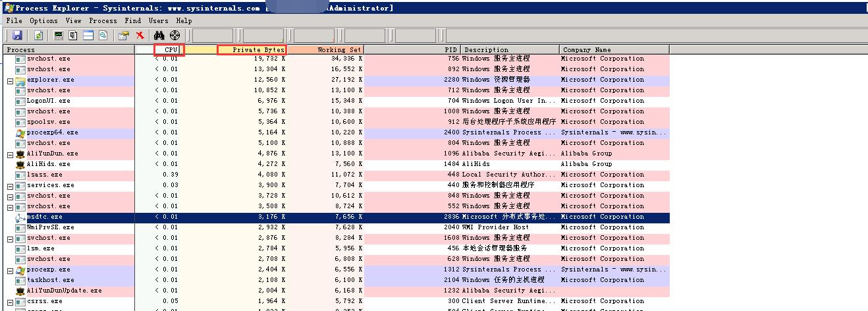Click the spoolsv.exe process icon
The height and width of the screenshot is (311, 868).
click(x=20, y=122)
